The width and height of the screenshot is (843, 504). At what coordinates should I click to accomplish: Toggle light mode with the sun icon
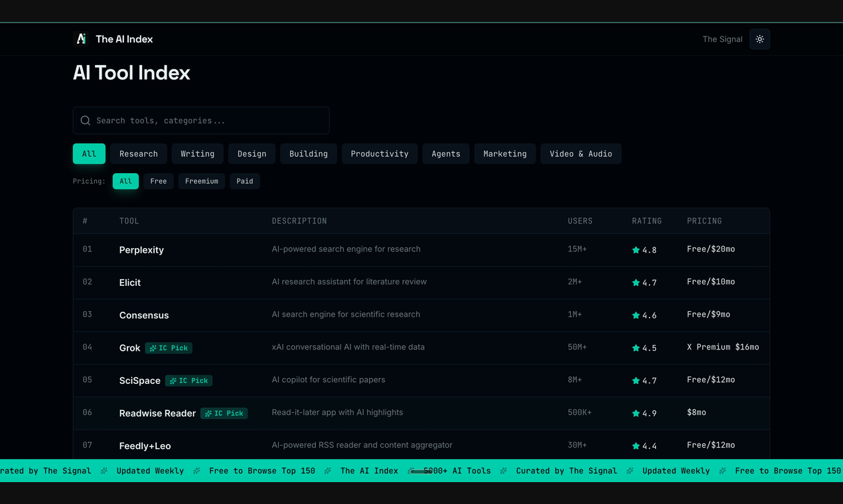759,38
